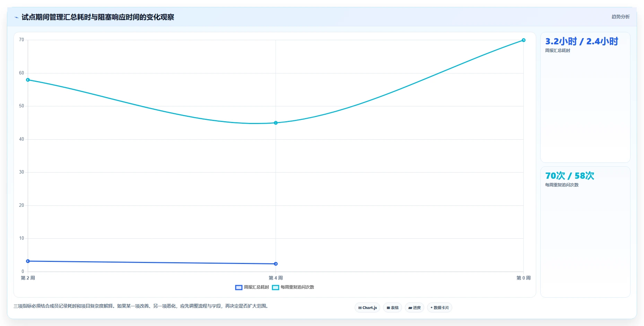Click the trend icon beside the title
The image size is (644, 326).
[x=16, y=17]
